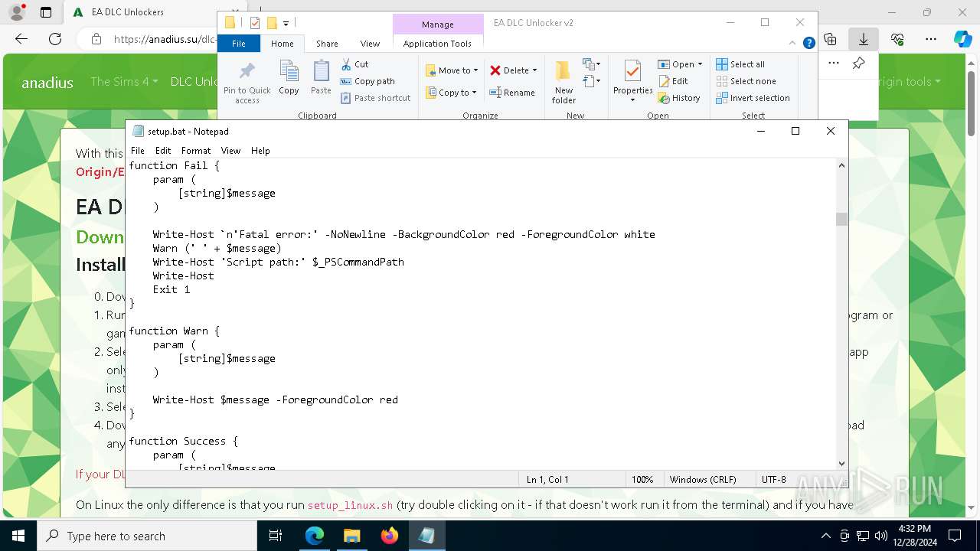The width and height of the screenshot is (980, 551).
Task: Click the Edge address bar URL
Action: [x=165, y=39]
